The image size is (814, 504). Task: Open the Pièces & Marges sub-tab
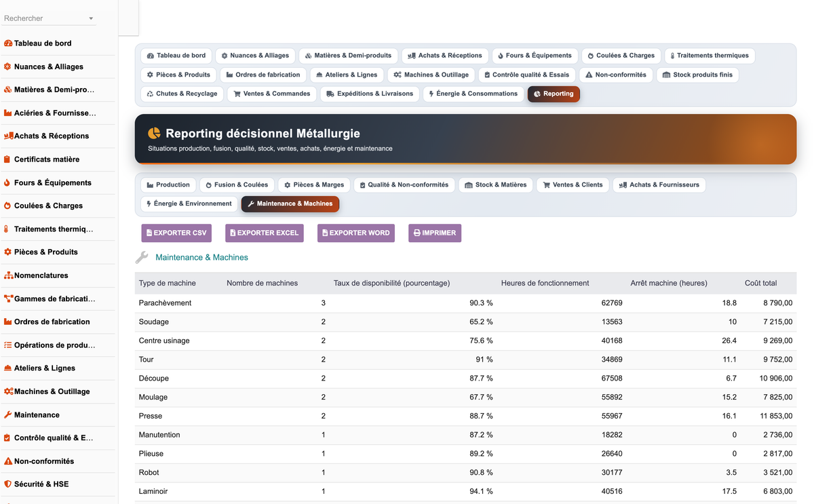click(x=314, y=185)
